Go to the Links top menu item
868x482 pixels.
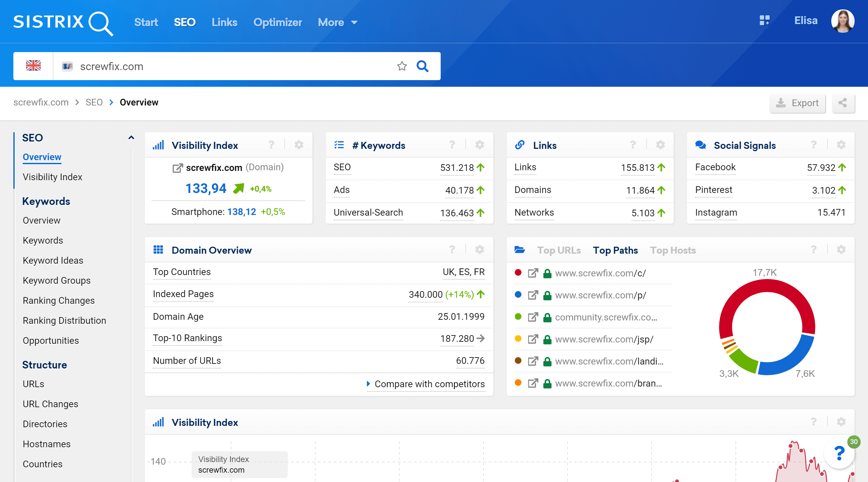224,22
